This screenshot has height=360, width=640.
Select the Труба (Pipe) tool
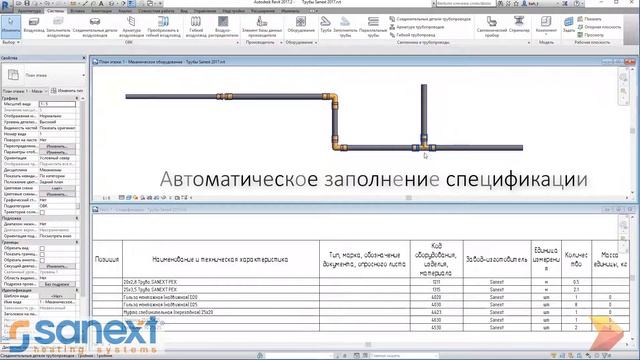pos(325,24)
